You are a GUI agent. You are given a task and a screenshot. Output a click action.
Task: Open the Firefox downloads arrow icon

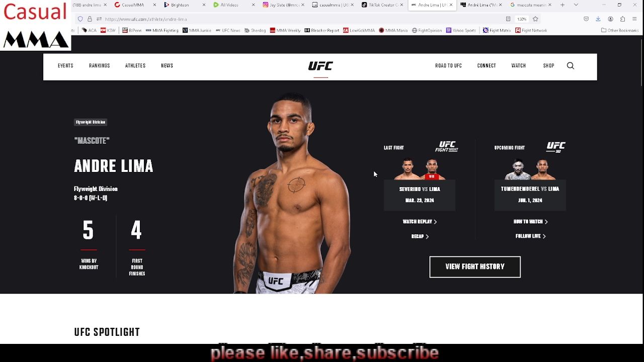[x=598, y=19]
